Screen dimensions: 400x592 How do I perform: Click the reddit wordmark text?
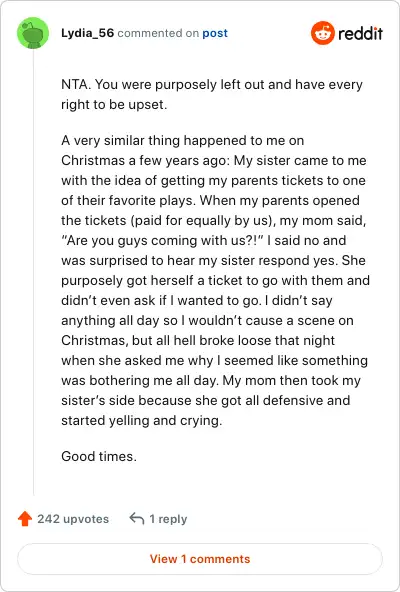pos(360,33)
